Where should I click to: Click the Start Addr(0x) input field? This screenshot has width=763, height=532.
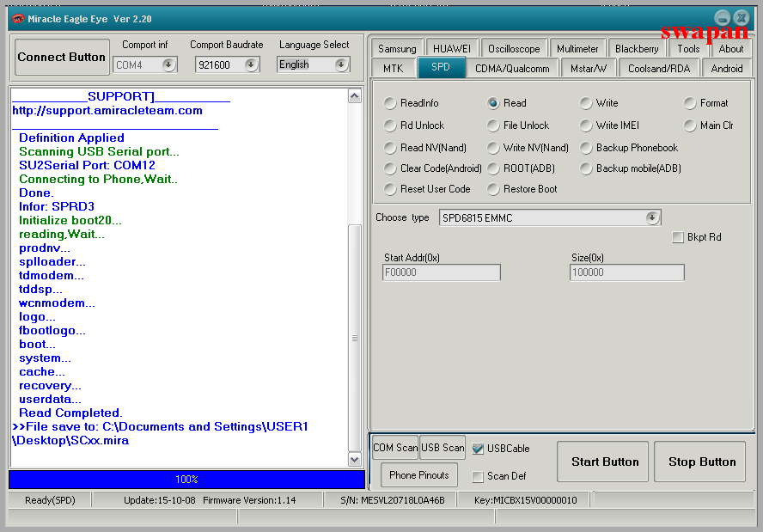point(442,272)
